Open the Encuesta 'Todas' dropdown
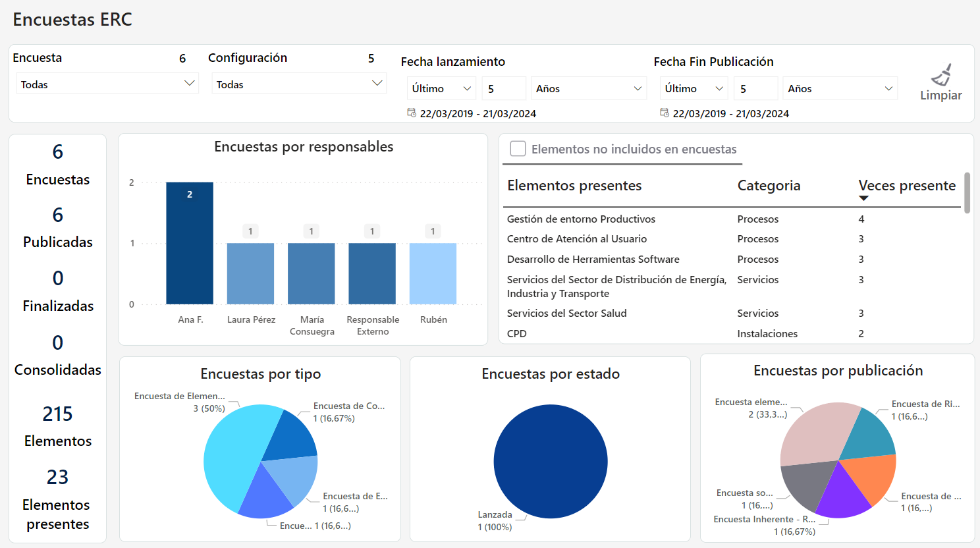The image size is (980, 548). [x=107, y=84]
